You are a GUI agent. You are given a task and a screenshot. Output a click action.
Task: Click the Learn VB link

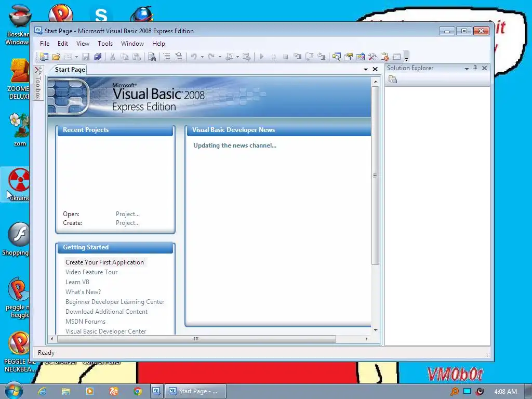(77, 282)
